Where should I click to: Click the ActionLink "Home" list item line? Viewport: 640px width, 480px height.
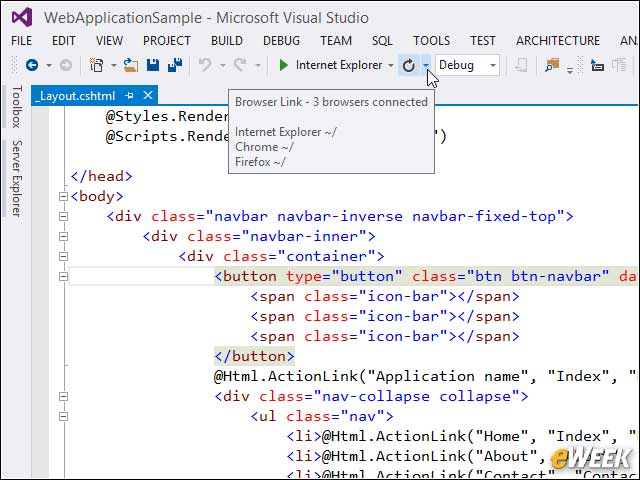tap(461, 436)
